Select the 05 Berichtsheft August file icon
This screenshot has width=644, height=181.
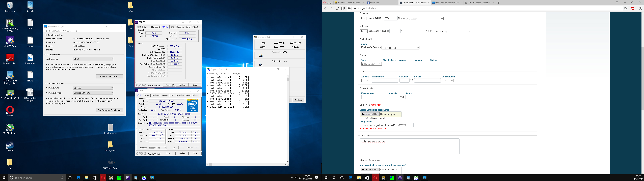(30, 95)
